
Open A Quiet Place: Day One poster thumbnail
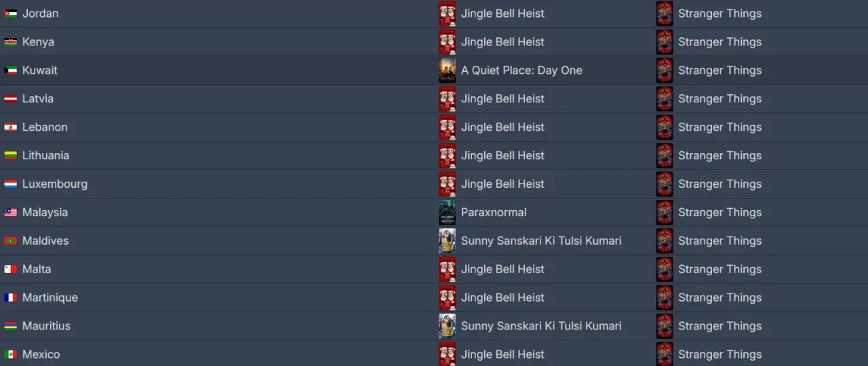tap(447, 70)
